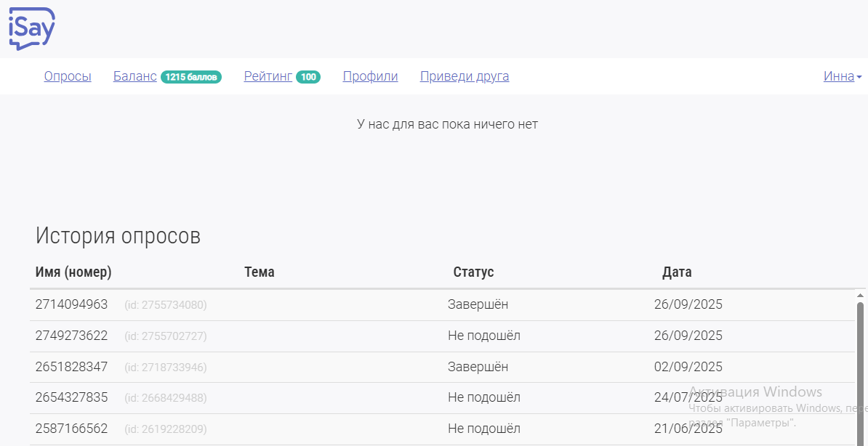
Task: Click the 1215 баллов badge
Action: tap(190, 77)
